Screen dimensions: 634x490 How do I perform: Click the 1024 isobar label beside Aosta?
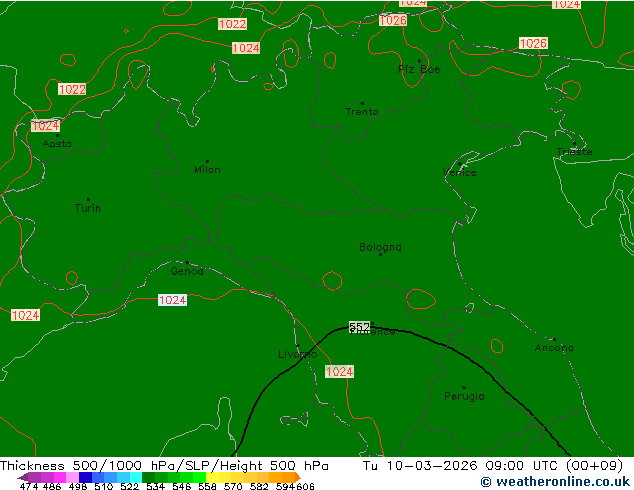pyautogui.click(x=45, y=126)
